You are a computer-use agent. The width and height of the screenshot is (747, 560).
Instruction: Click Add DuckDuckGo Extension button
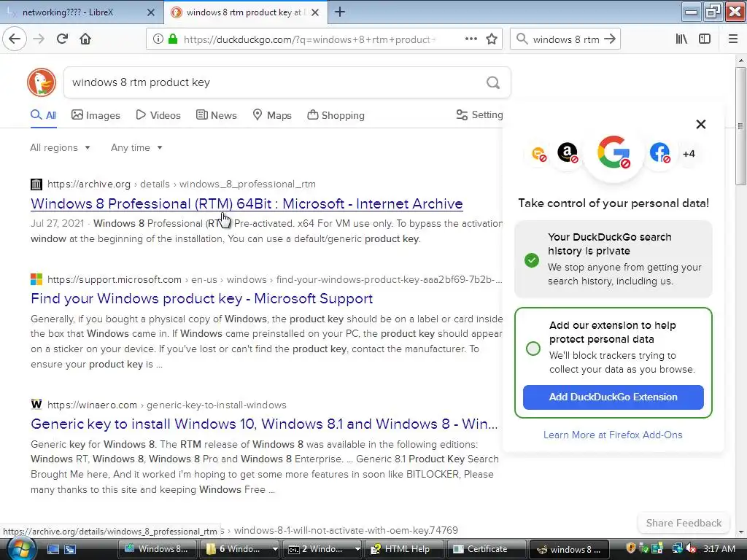click(613, 397)
